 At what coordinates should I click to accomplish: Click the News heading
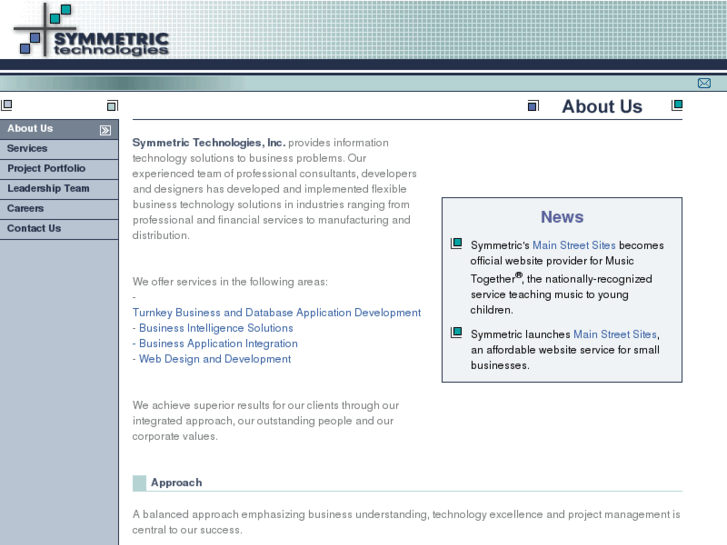tap(562, 217)
